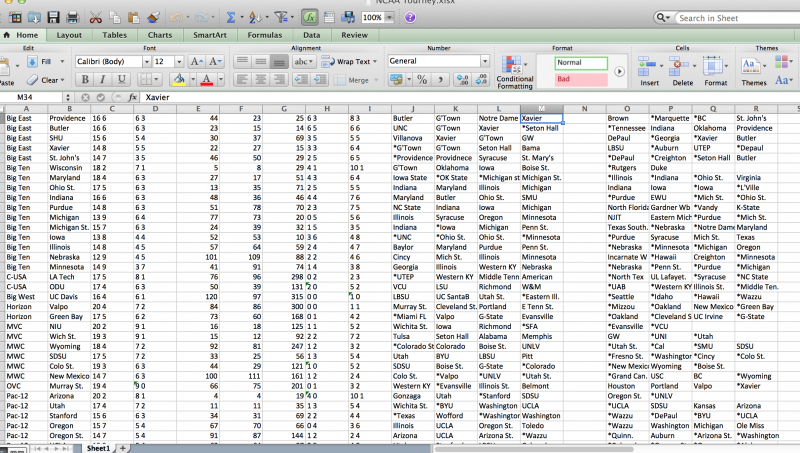
Task: Apply yellow fill color paint bucket
Action: [179, 80]
